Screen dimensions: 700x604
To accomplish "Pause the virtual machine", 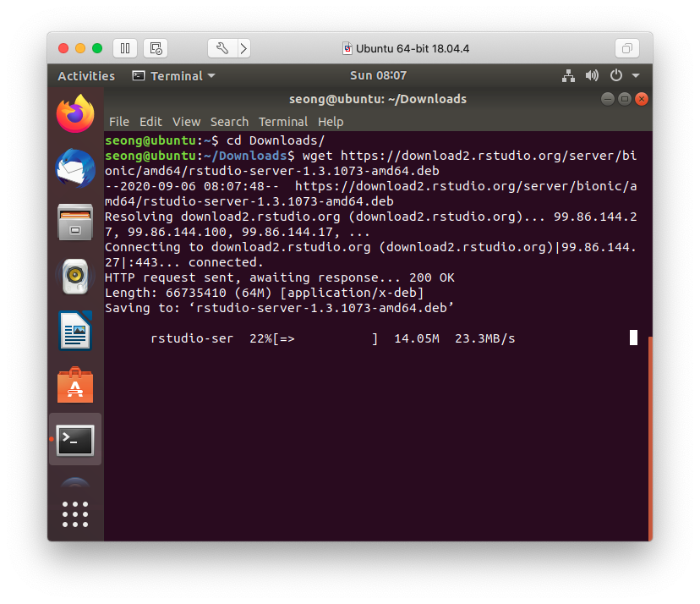I will click(125, 48).
